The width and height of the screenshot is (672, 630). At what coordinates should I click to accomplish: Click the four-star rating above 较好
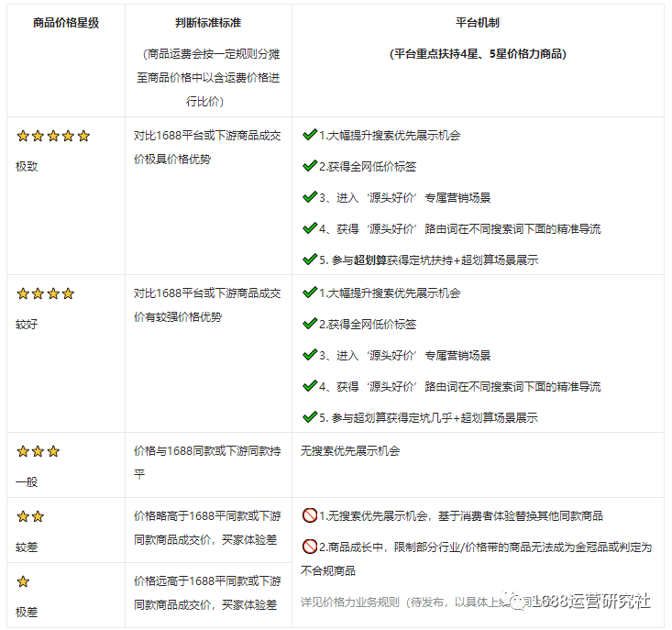(x=45, y=293)
